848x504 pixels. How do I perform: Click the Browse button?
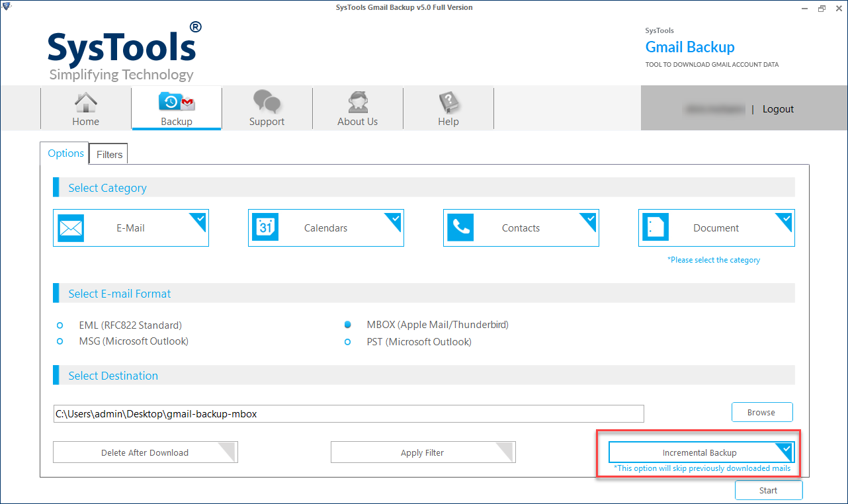[x=761, y=412]
